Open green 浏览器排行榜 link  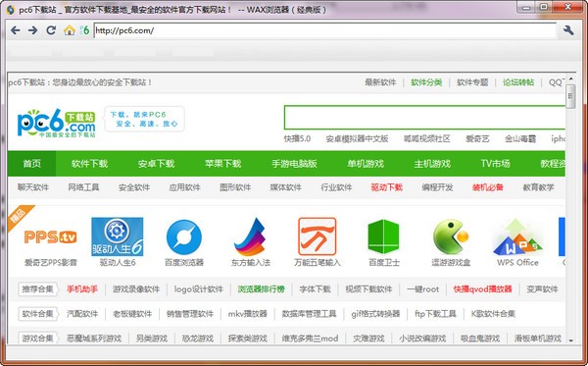pyautogui.click(x=261, y=289)
